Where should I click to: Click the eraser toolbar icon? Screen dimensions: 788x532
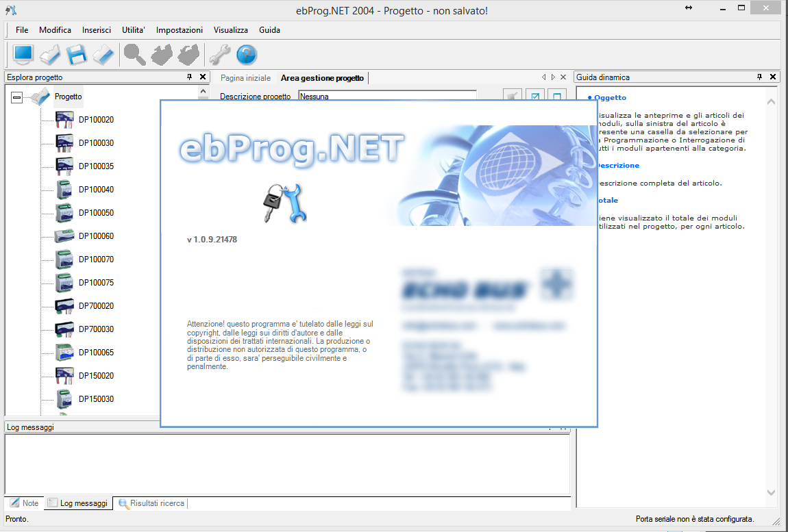[103, 54]
